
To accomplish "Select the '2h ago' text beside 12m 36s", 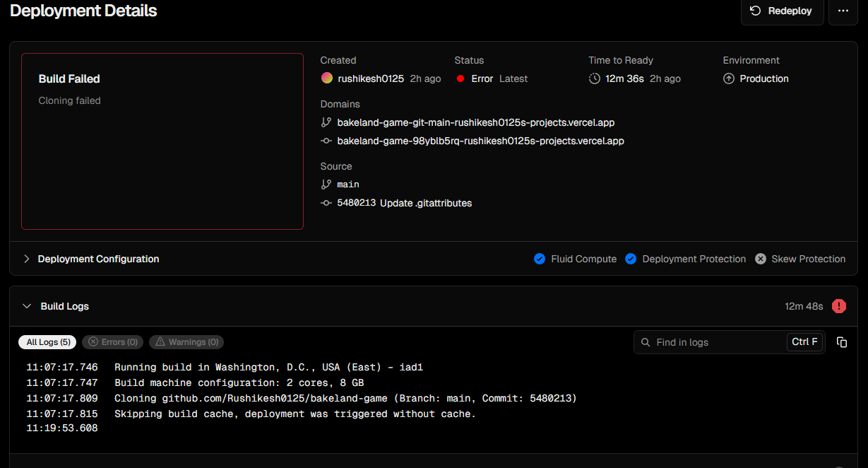I will [665, 78].
